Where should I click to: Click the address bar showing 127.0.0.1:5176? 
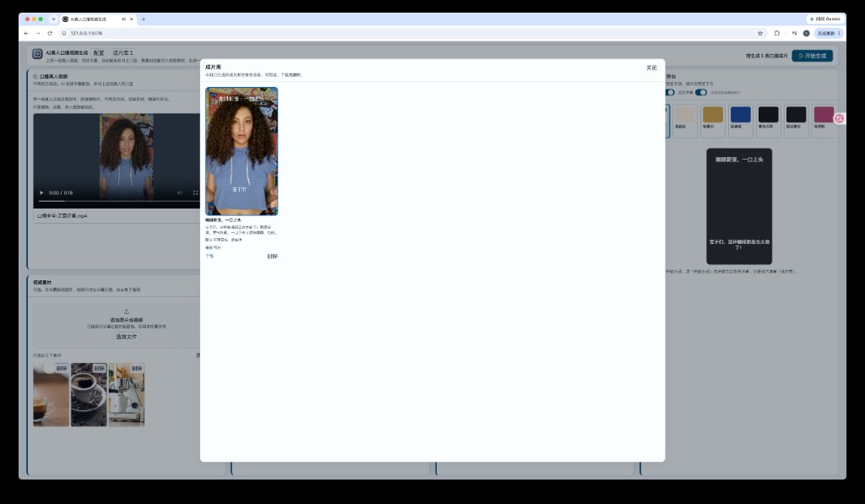tap(411, 34)
